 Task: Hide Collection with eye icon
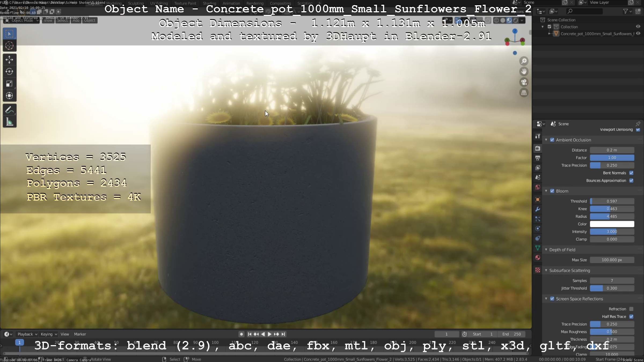pos(638,27)
